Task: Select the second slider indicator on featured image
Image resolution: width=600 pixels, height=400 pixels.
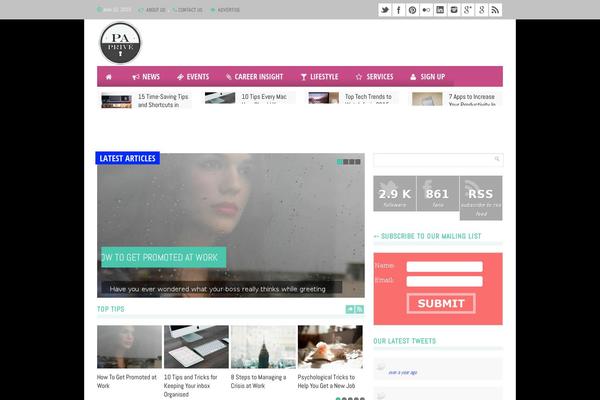Action: pos(346,162)
